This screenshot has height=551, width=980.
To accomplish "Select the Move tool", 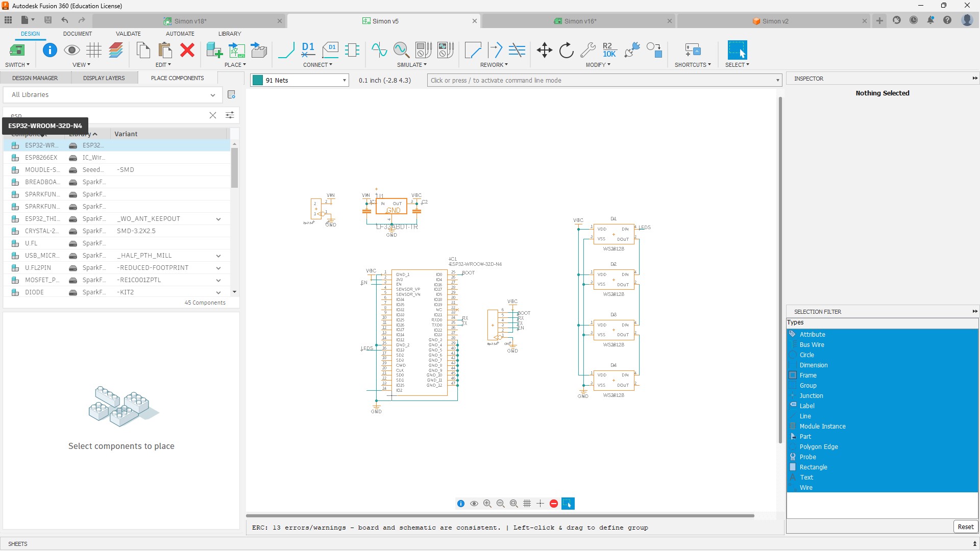I will (x=545, y=50).
